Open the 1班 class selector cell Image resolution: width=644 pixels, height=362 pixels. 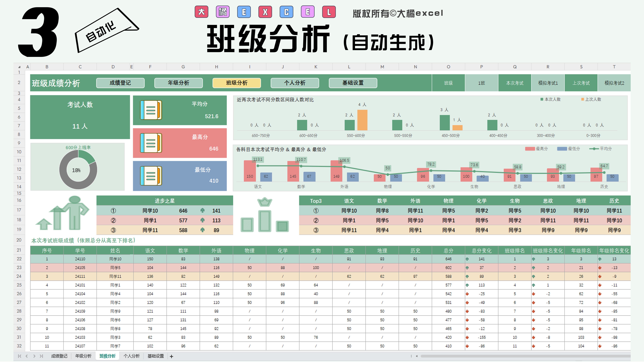[481, 83]
